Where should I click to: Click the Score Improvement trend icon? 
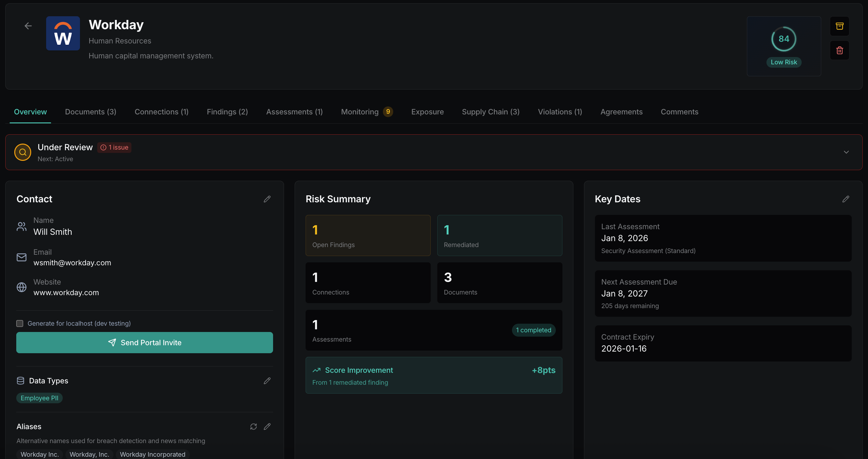317,370
